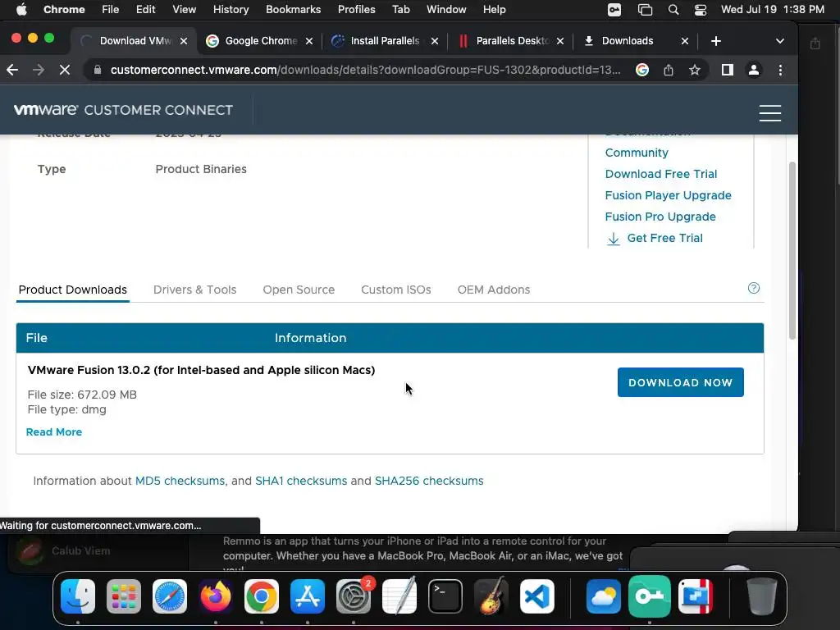
Task: Open the MD5 checksums link
Action: coord(180,481)
